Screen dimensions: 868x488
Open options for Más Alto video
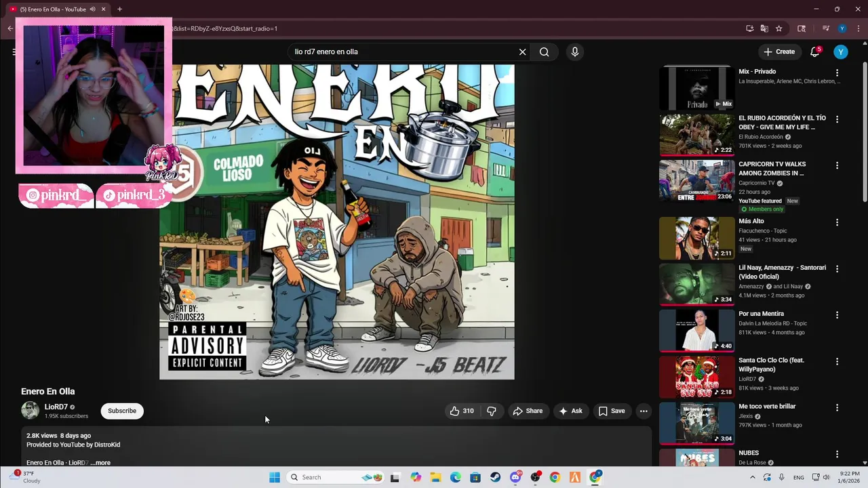837,222
